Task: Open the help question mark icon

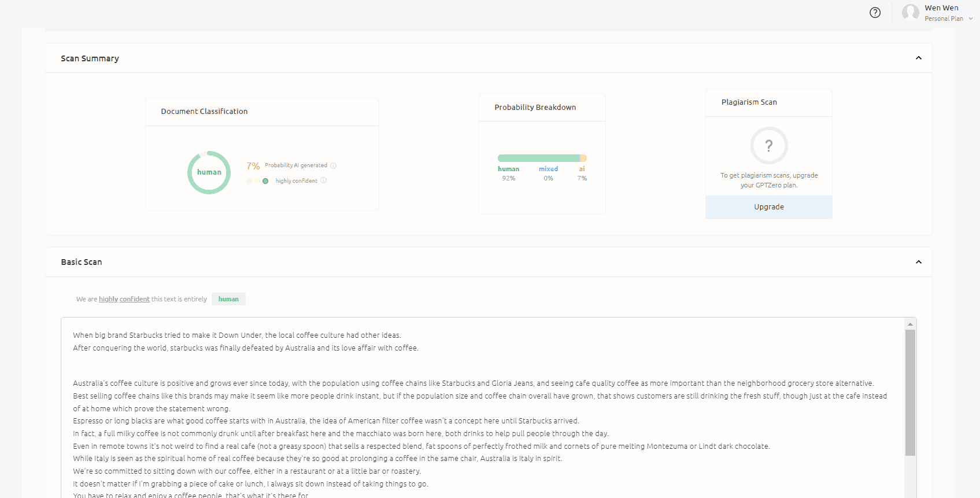Action: click(x=875, y=13)
